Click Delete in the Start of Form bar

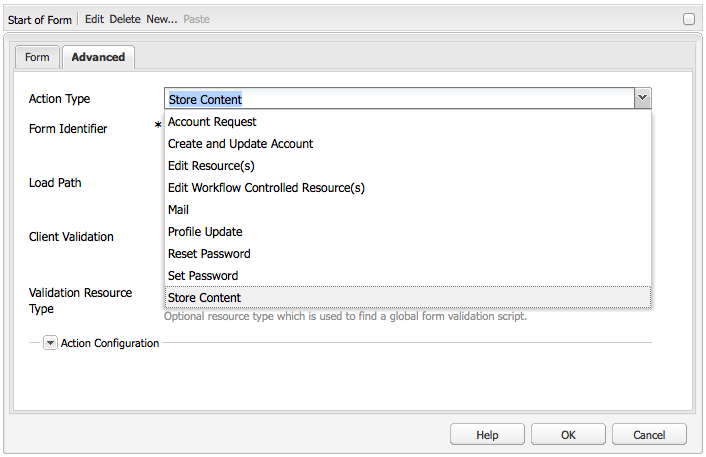[x=125, y=19]
